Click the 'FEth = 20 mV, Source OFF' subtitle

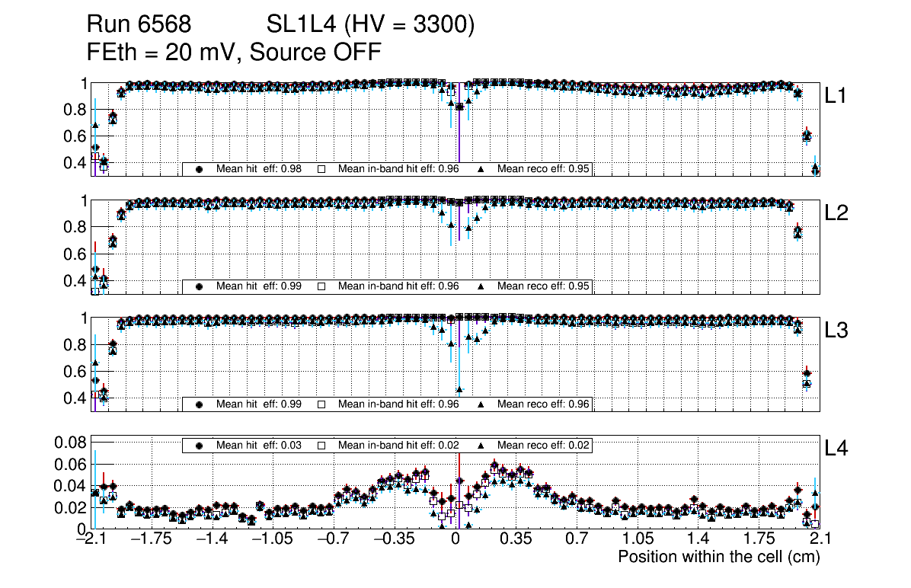[233, 52]
